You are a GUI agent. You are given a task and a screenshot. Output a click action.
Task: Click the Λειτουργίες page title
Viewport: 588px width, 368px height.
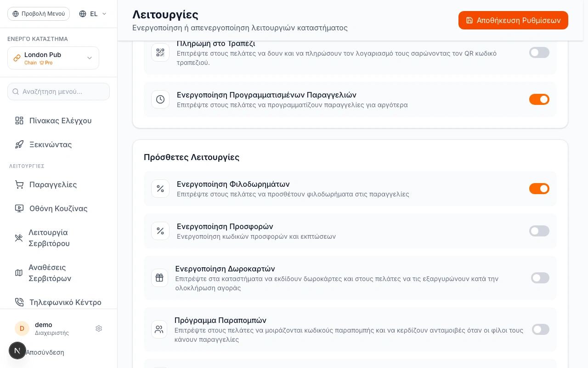(165, 14)
